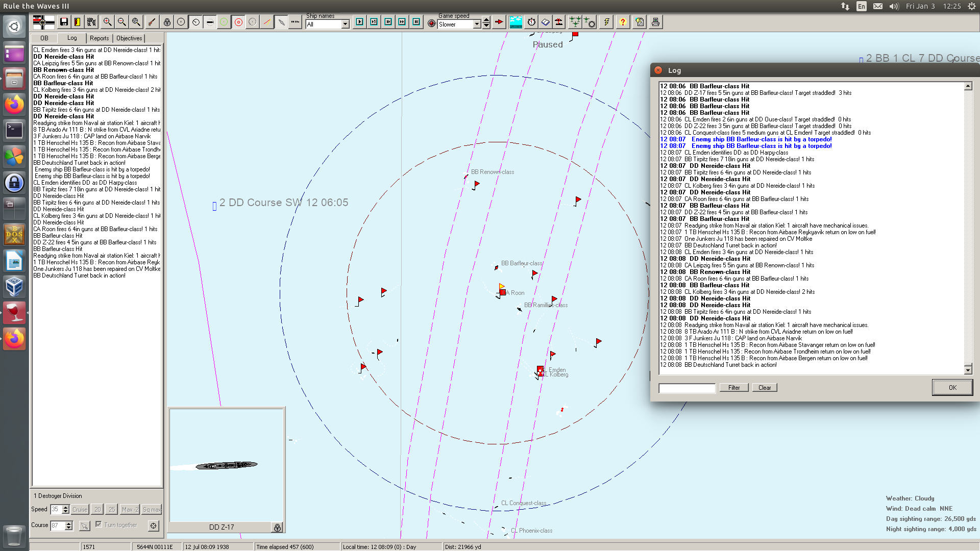Click the lightning bolt toolbar icon
Image resolution: width=980 pixels, height=551 pixels.
point(606,22)
